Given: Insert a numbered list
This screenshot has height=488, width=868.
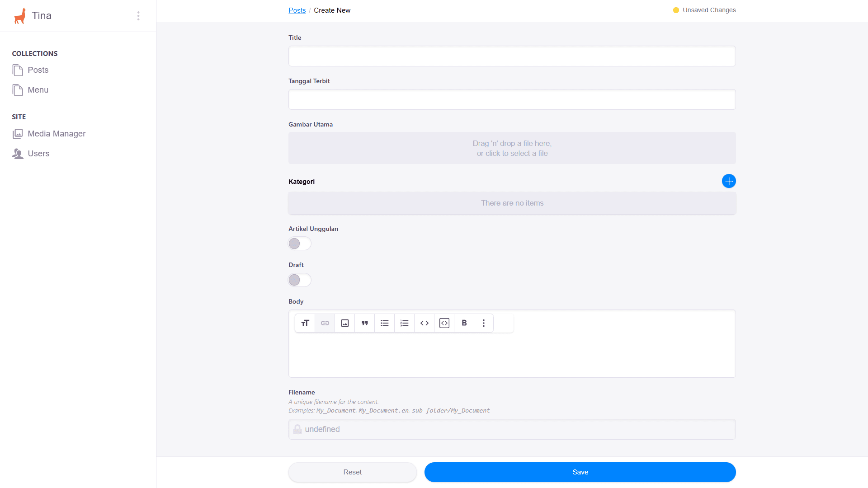Looking at the screenshot, I should [x=405, y=323].
